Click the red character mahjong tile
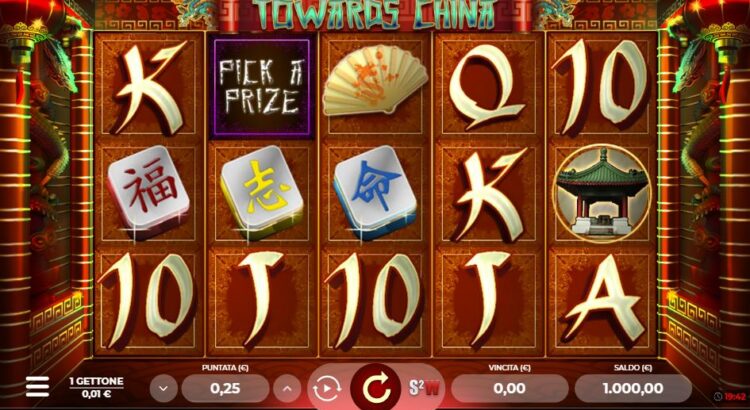This screenshot has width=750, height=410. (x=148, y=191)
